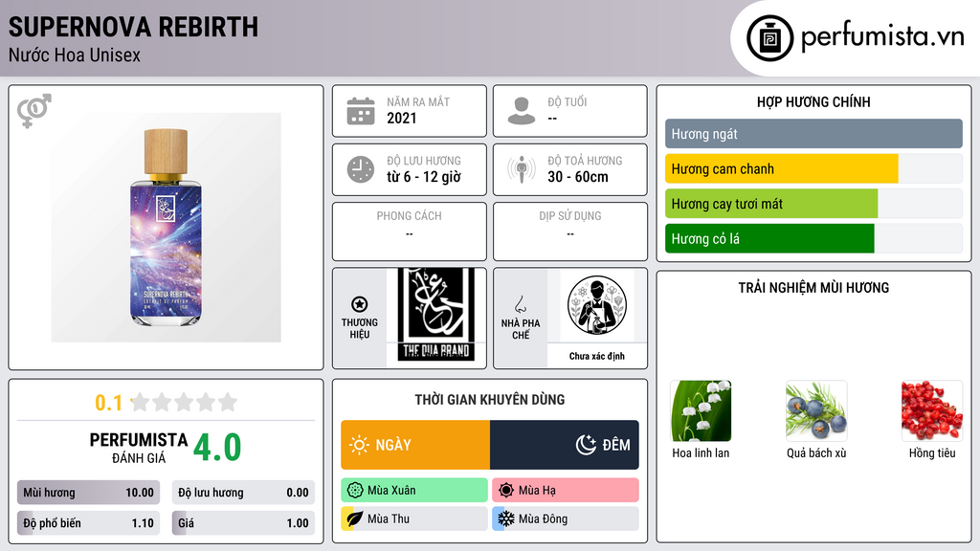Click the perfumista.vn bottle logo icon
This screenshot has height=551, width=980.
[x=769, y=38]
